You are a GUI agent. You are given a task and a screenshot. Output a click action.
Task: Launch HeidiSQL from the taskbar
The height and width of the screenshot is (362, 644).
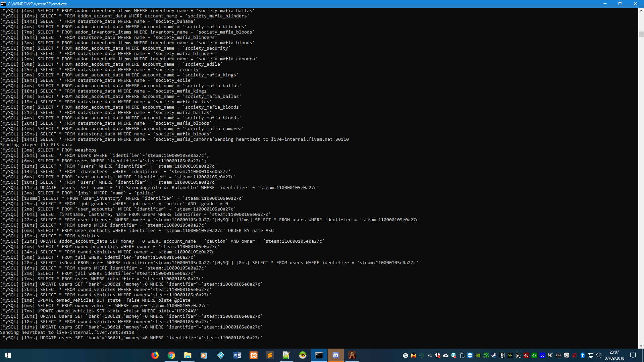(x=303, y=355)
